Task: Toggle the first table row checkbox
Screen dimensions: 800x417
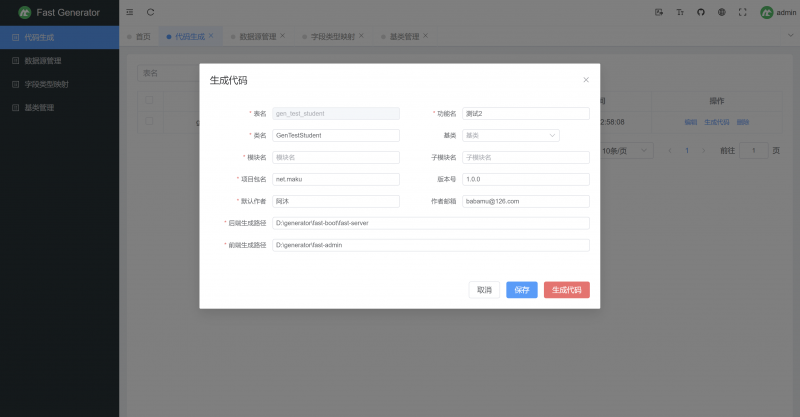Action: [149, 121]
